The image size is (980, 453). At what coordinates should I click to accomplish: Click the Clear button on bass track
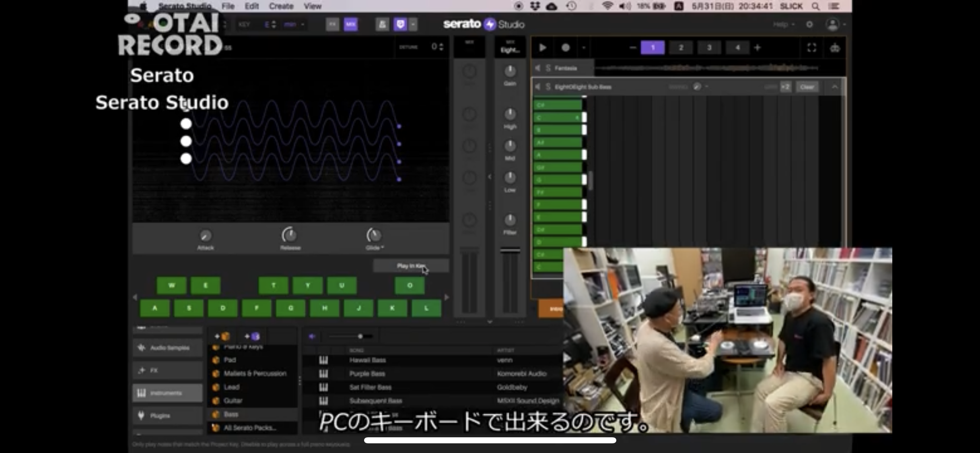[807, 87]
